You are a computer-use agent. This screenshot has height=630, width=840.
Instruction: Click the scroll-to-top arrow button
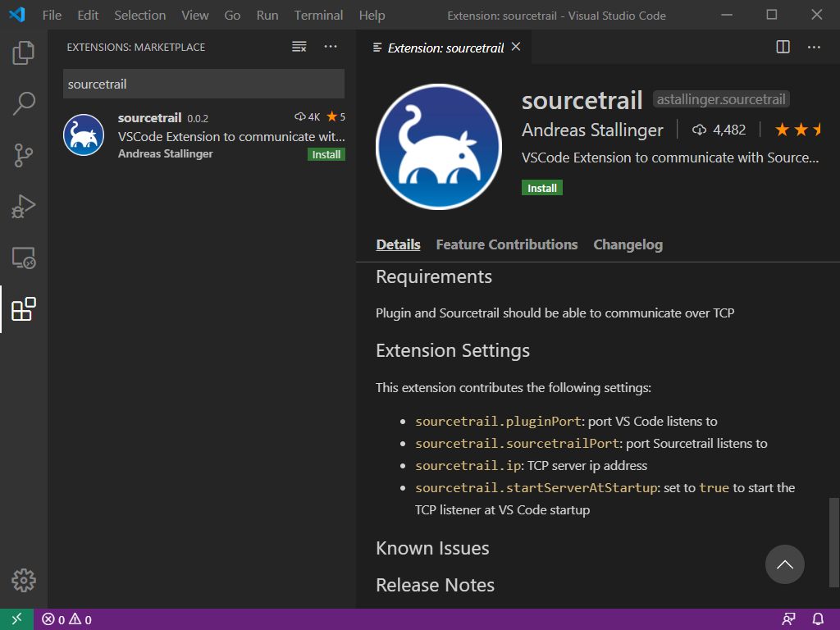pyautogui.click(x=785, y=564)
